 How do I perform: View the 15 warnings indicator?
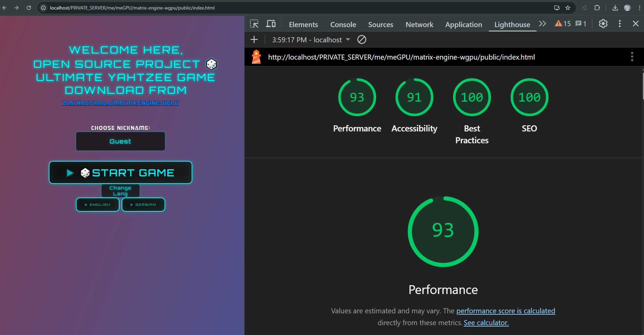(562, 23)
